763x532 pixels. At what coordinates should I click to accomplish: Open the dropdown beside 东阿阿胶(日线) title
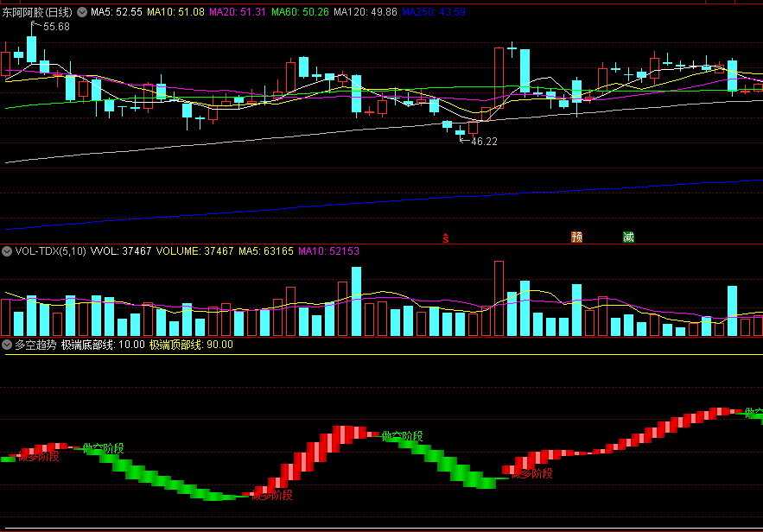[82, 12]
